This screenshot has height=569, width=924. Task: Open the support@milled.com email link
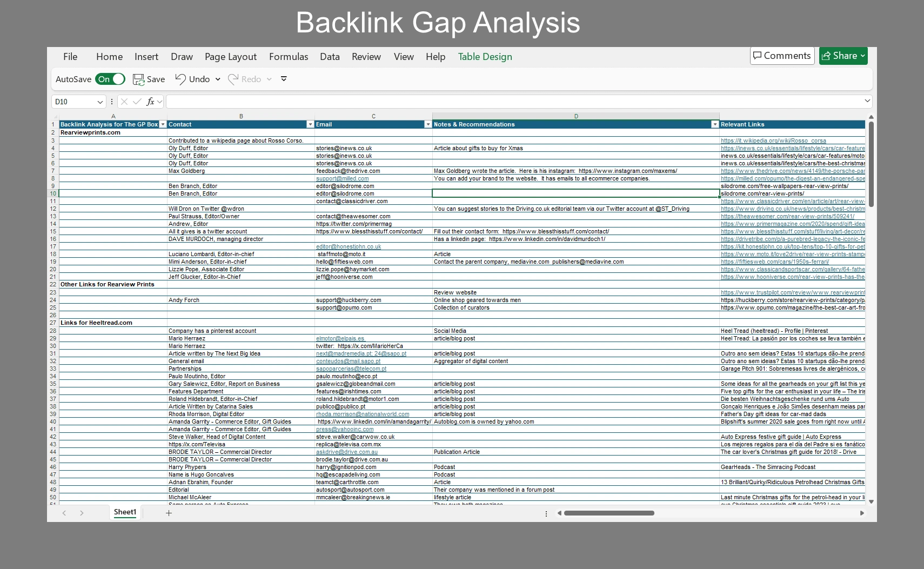[x=343, y=178]
